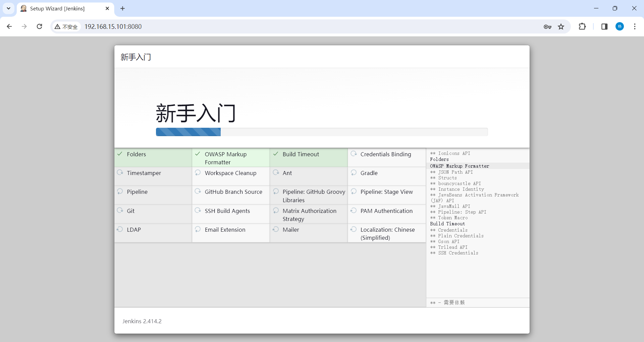Click the Mailer plugin spinner icon
Viewport: 644px width, 342px height.
pyautogui.click(x=276, y=229)
